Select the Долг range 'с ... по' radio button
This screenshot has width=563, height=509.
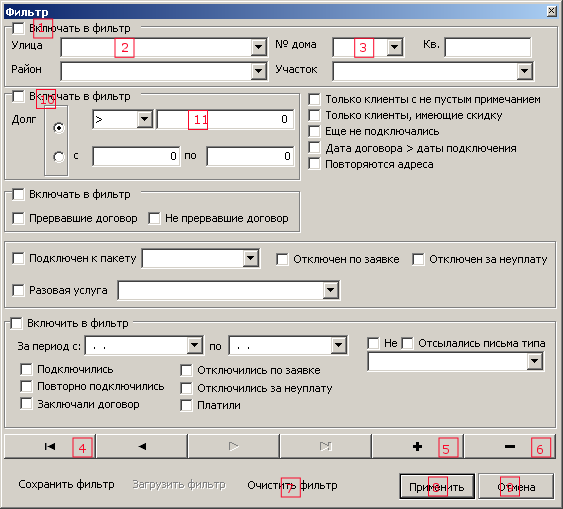(x=59, y=157)
